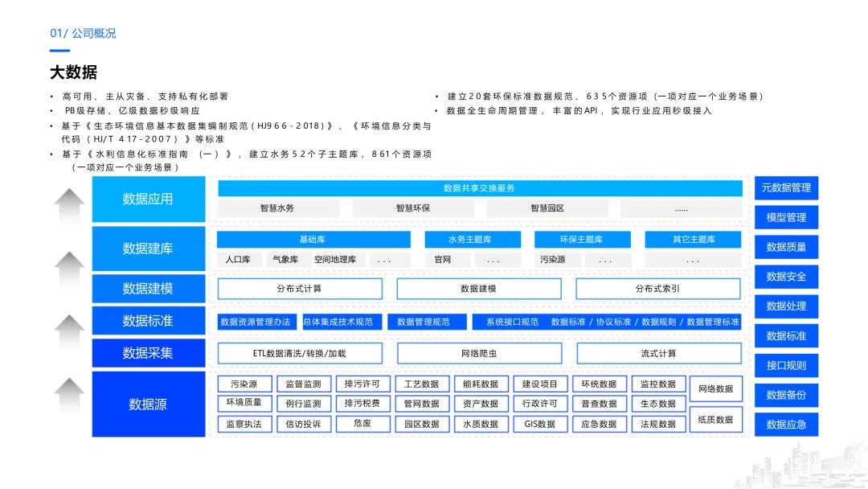This screenshot has height=489, width=868.
Task: Click the 监控数据 cell
Action: tap(659, 384)
